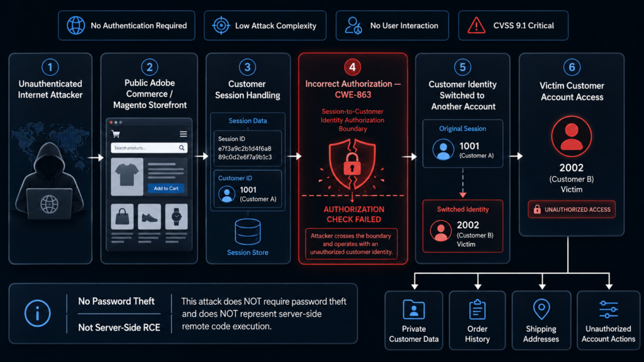Click the Not Server-Side RCE label

(x=119, y=327)
